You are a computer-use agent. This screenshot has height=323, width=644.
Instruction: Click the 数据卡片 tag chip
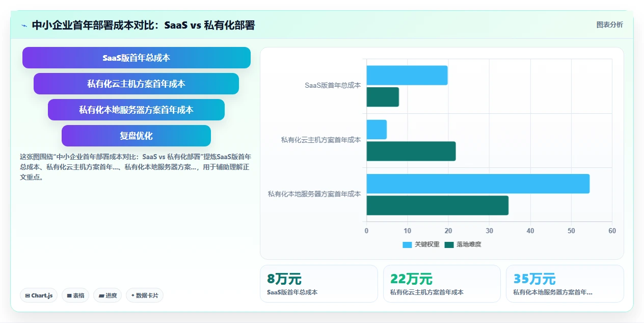click(145, 295)
